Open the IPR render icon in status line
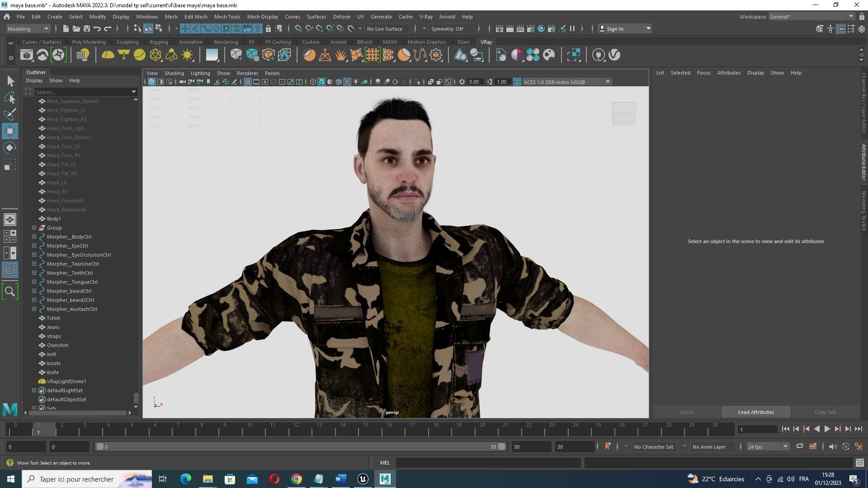The image size is (868, 488). [x=520, y=28]
